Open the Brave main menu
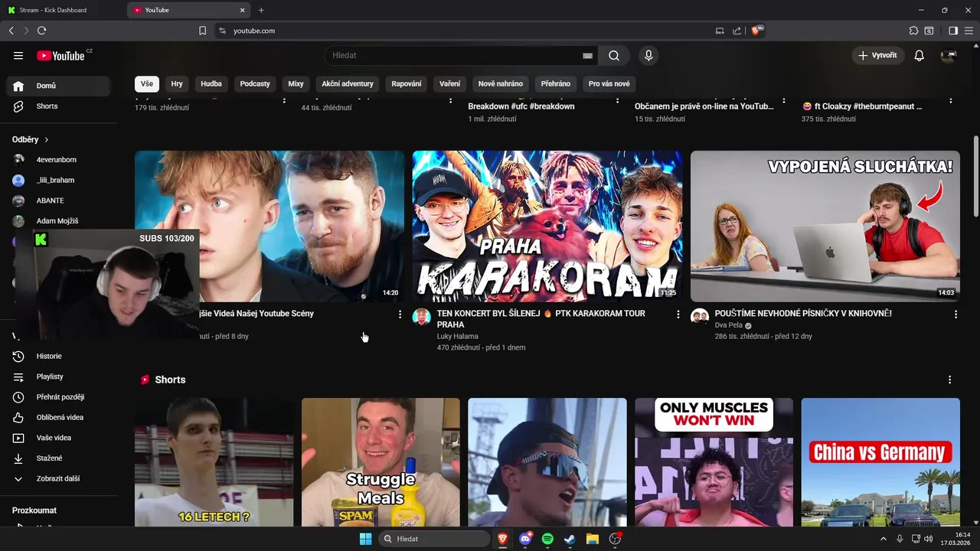Viewport: 980px width, 551px height. click(x=969, y=31)
